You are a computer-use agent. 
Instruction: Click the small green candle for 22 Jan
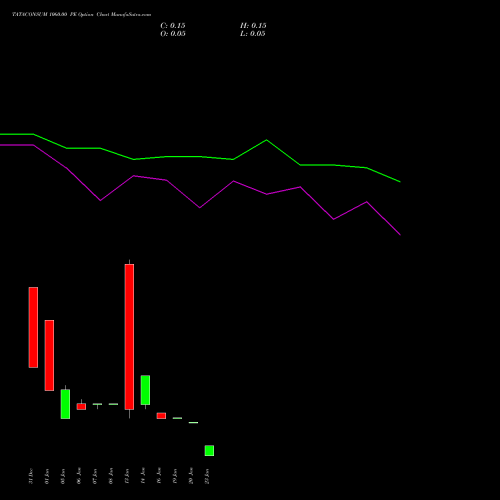209,451
